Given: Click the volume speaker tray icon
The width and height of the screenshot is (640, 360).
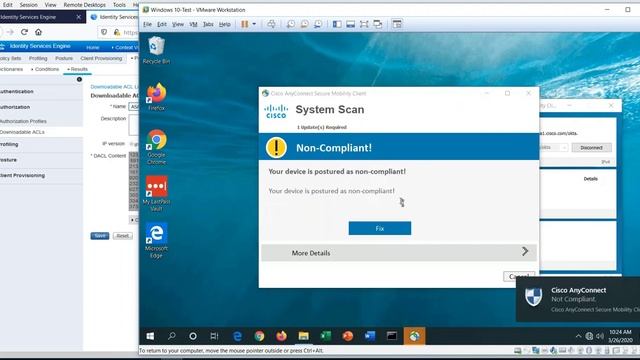Looking at the screenshot, I should (599, 336).
